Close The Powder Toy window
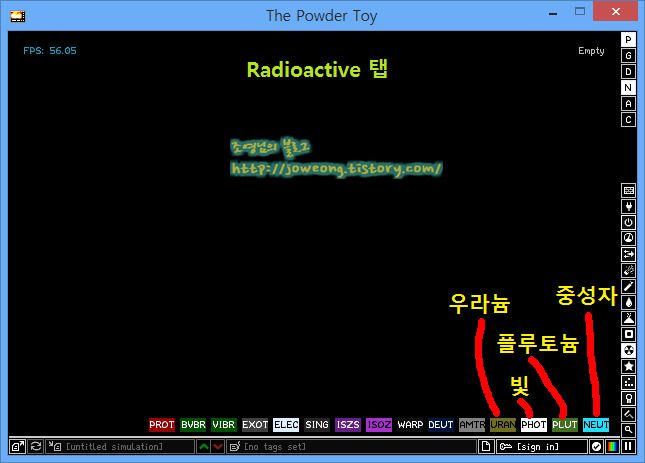 615,12
